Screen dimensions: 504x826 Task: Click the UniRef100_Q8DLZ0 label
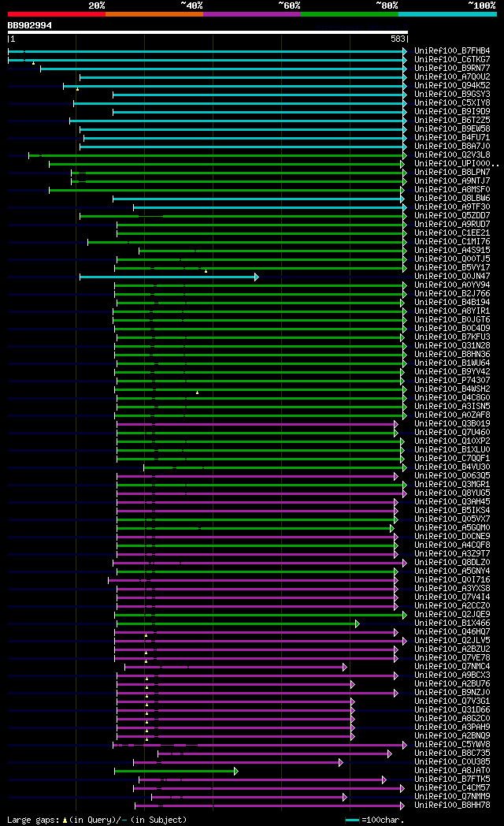(452, 562)
